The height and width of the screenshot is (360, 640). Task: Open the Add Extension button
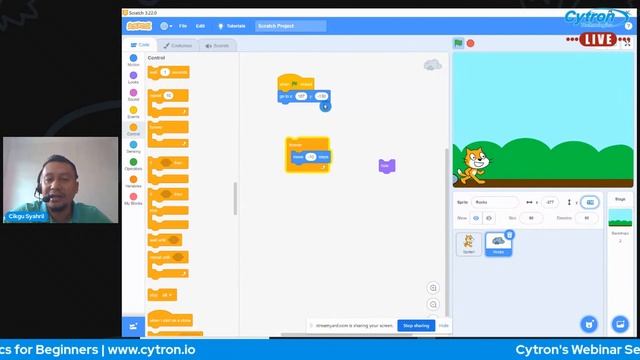[133, 327]
